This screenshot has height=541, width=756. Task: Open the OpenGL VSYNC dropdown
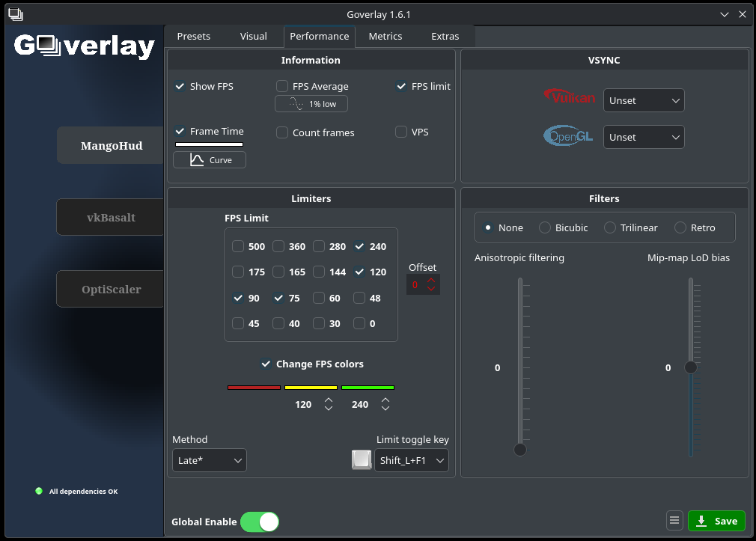coord(644,137)
